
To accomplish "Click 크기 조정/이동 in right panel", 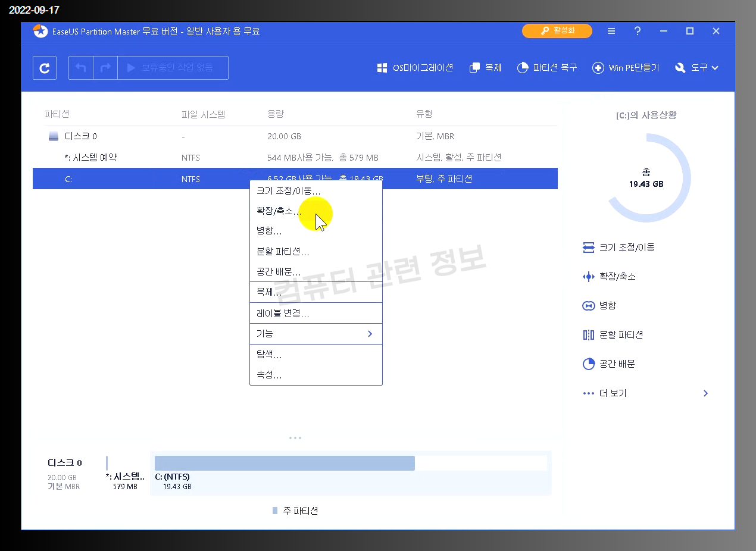I will (619, 247).
